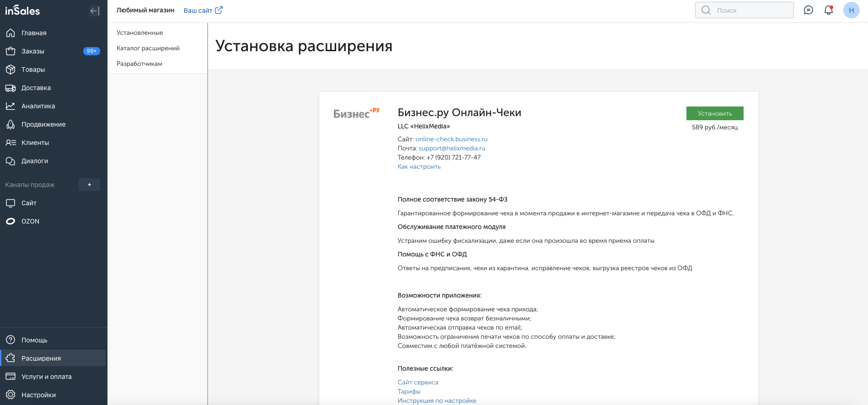
Task: Click the Возможности приложения heading
Action: pos(439,295)
